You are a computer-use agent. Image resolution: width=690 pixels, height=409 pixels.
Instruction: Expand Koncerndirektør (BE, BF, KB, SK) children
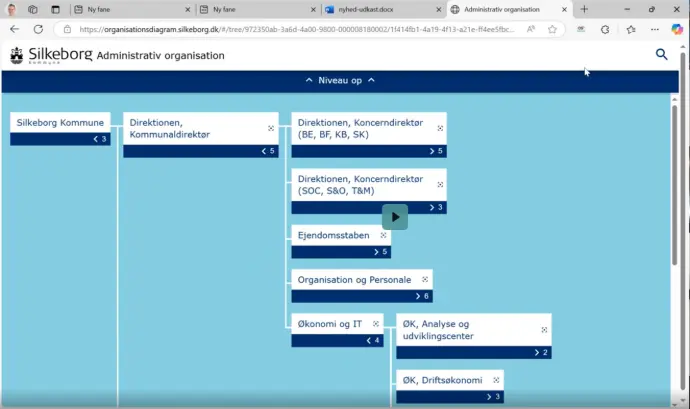tap(369, 151)
